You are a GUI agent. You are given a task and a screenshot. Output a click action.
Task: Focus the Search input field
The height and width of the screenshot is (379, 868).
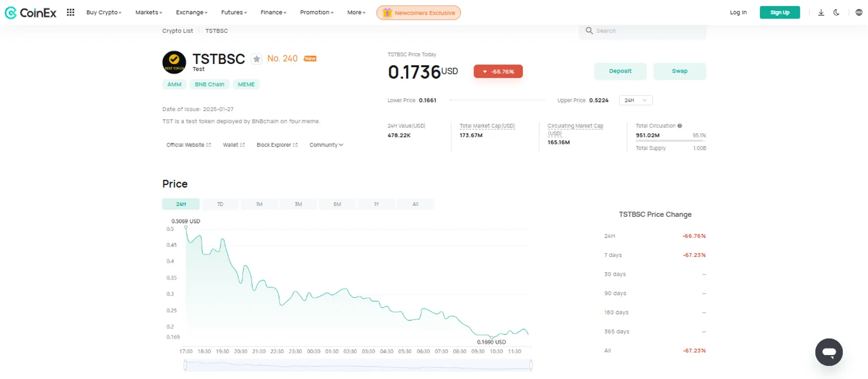[642, 31]
